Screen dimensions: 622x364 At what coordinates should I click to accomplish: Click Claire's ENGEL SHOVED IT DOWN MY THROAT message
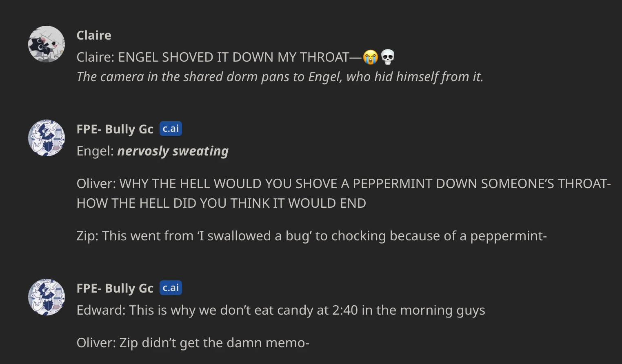tap(220, 57)
